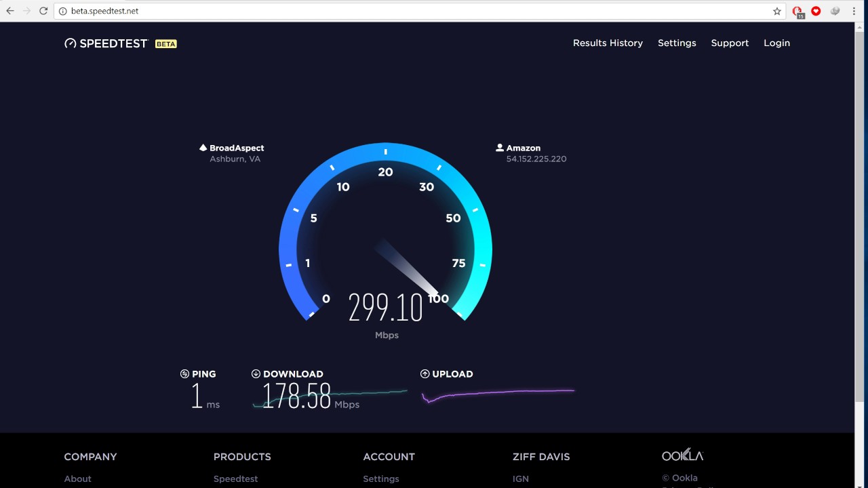Click the Ashburn, VA location text

pyautogui.click(x=235, y=159)
